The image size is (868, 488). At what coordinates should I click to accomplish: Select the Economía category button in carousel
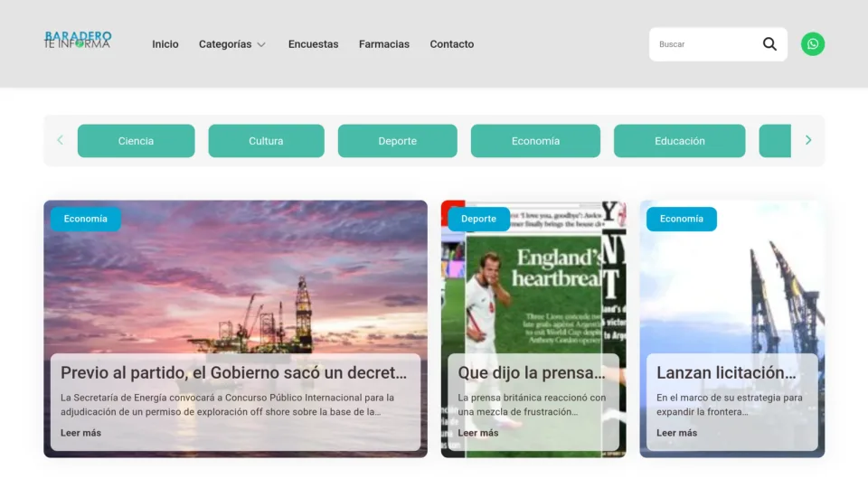535,141
